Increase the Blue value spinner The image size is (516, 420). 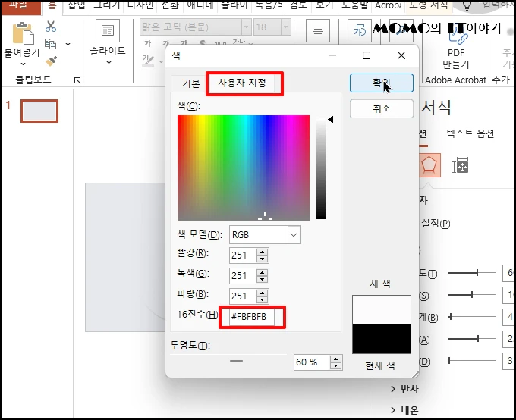263,293
